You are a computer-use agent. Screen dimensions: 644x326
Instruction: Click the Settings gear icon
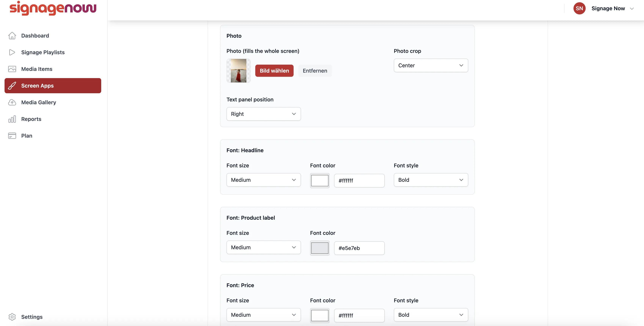(12, 317)
